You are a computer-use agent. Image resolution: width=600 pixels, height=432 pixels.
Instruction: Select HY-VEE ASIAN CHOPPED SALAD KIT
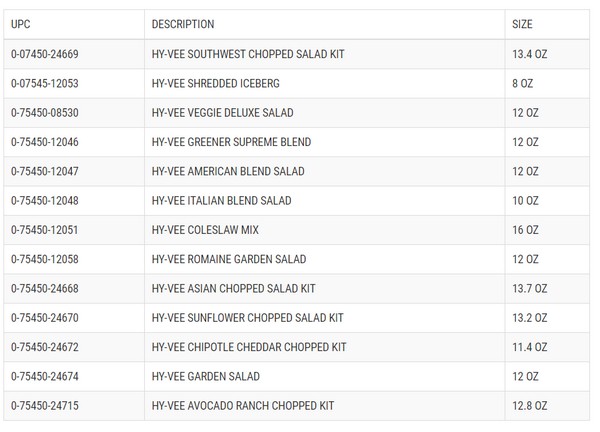(233, 289)
